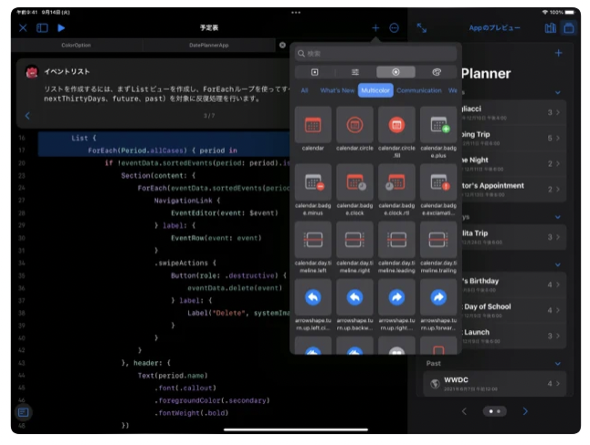This screenshot has height=445, width=590.
Task: Toggle the sidebar panel icon
Action: click(x=42, y=28)
